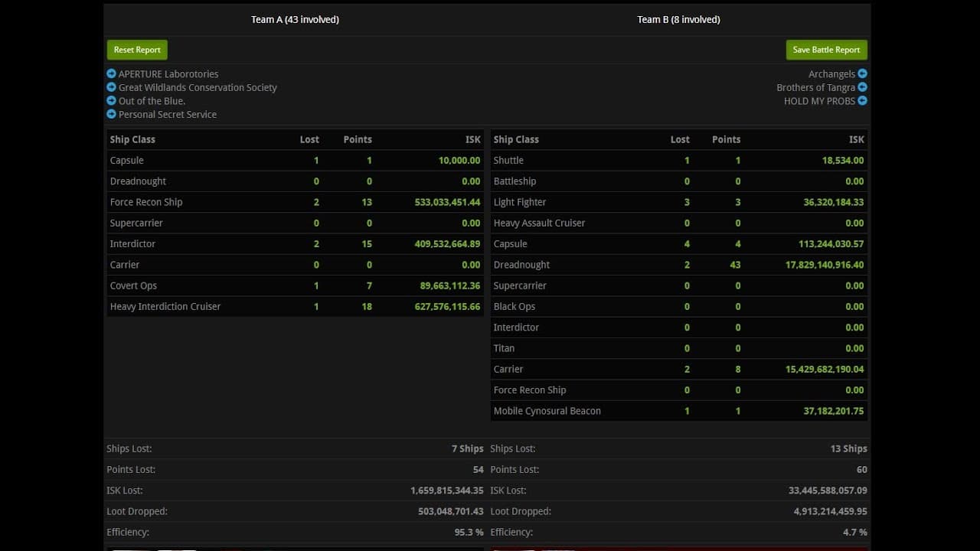Viewport: 980px width, 551px height.
Task: Click ISK value 17,829,140,916.40
Action: 825,265
